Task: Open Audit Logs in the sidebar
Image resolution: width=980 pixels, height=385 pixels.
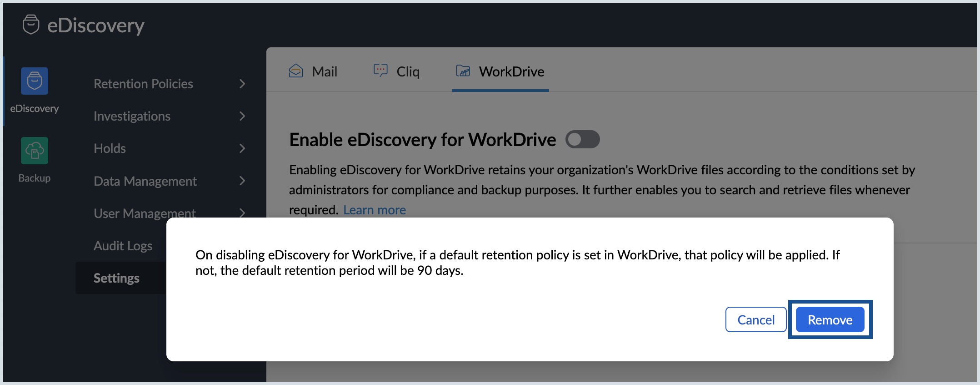Action: point(123,246)
